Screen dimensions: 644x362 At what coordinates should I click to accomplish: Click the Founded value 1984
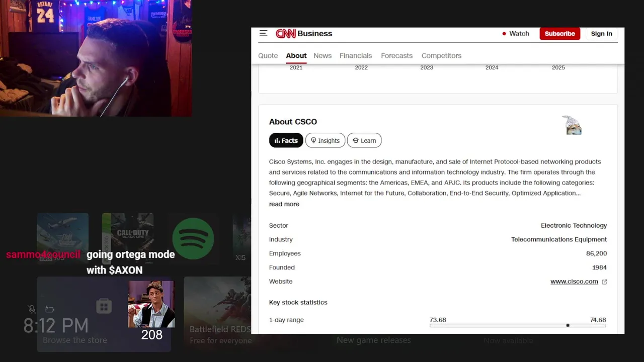coord(599,267)
